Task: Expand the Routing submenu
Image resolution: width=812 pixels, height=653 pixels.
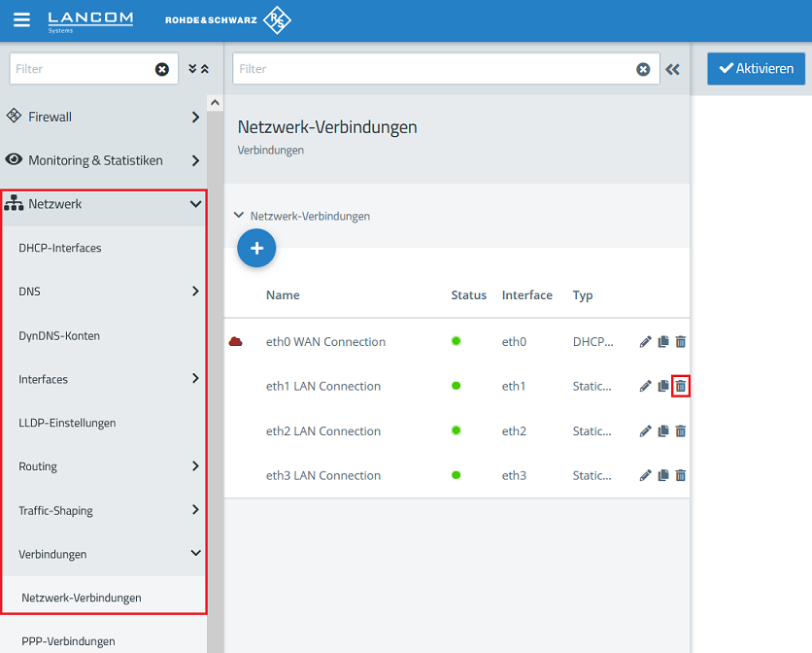Action: click(195, 466)
